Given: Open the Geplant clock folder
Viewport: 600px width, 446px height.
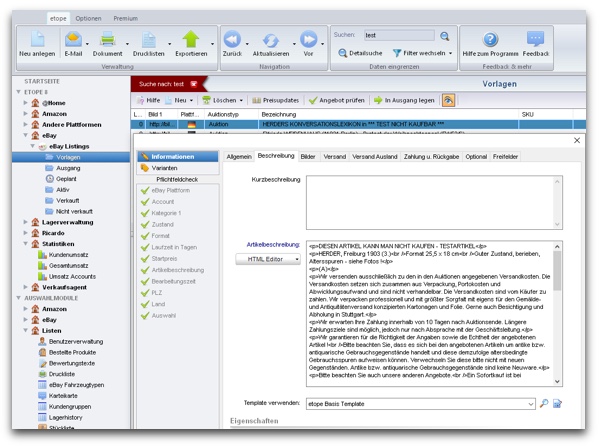Looking at the screenshot, I should 61,179.
